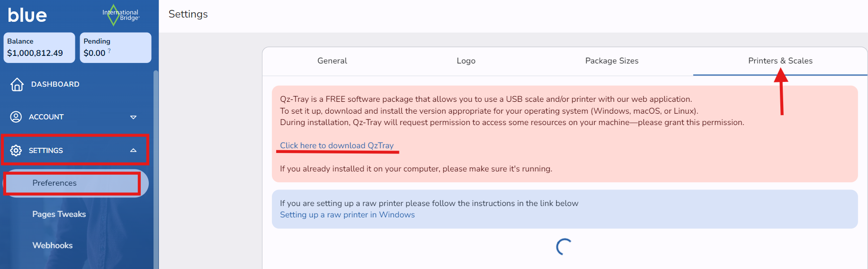Click the download QzTray link

click(x=336, y=145)
